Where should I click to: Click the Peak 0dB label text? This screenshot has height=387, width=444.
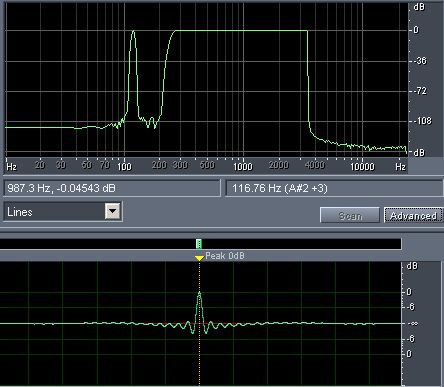225,256
